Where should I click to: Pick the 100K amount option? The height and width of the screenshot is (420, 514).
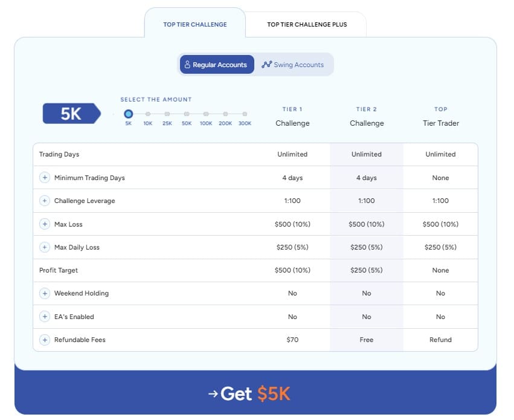point(206,114)
